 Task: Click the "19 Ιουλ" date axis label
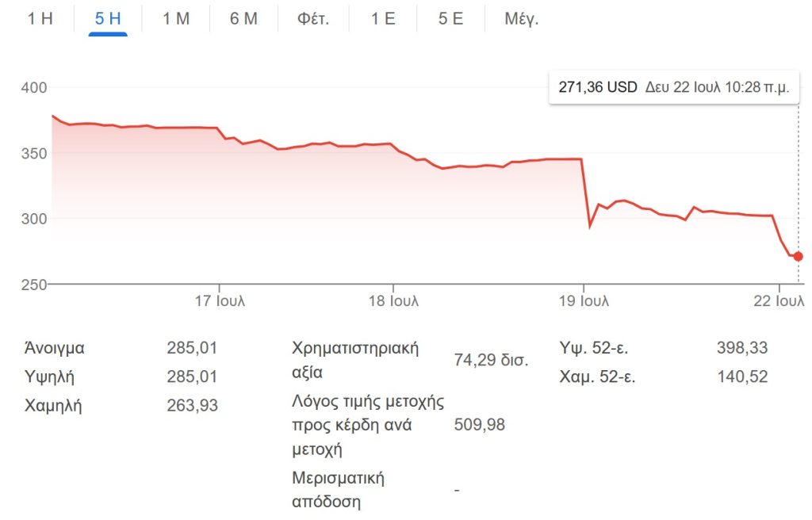click(x=584, y=301)
